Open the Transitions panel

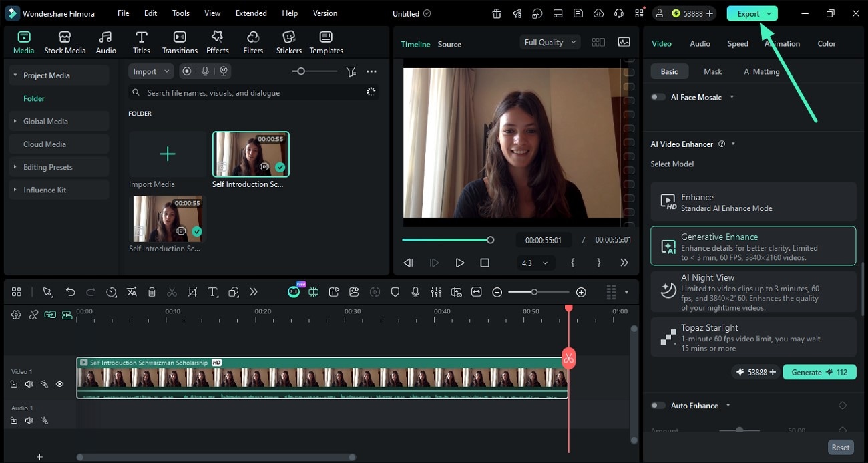[x=180, y=43]
